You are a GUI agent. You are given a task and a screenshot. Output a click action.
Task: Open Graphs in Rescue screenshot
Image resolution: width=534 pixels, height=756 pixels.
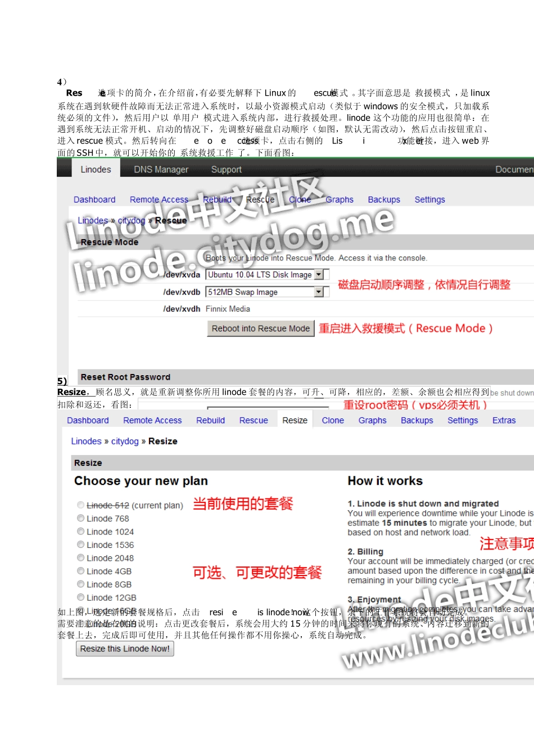(x=340, y=200)
